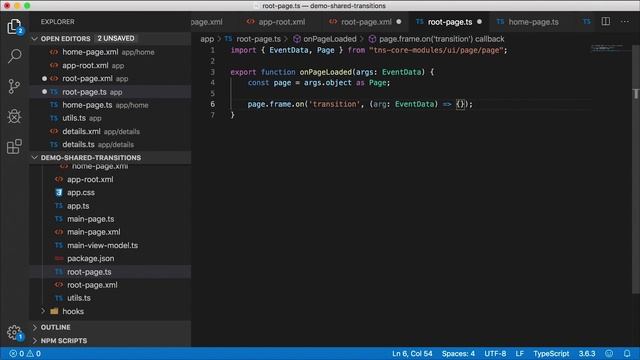Open the editor More Actions ellipsis
640x360 pixels.
coord(625,22)
